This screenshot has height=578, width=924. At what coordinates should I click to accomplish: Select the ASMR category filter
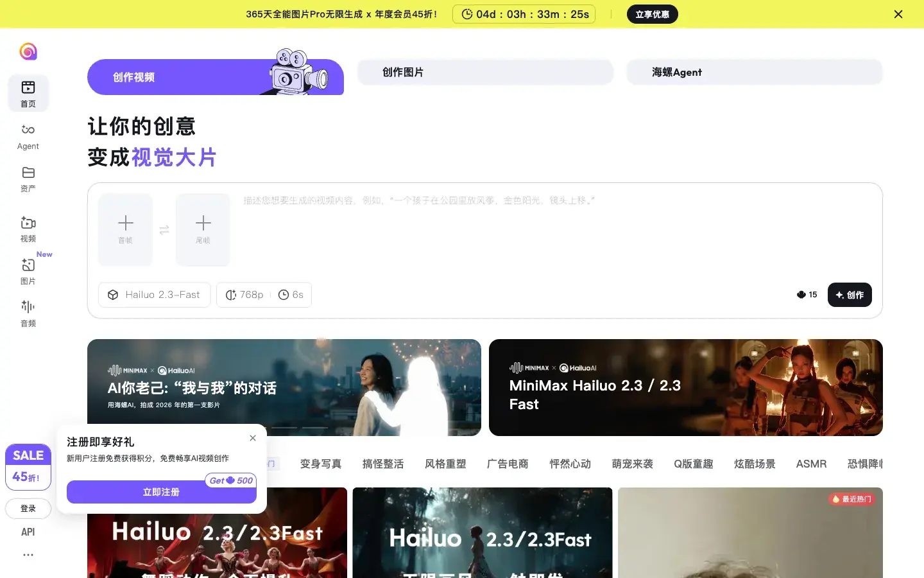click(x=811, y=464)
